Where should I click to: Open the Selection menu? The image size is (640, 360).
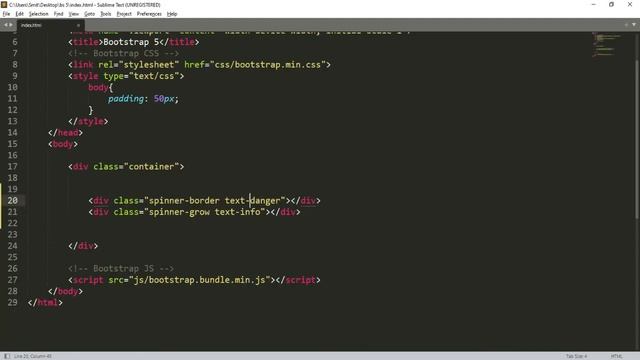click(38, 14)
